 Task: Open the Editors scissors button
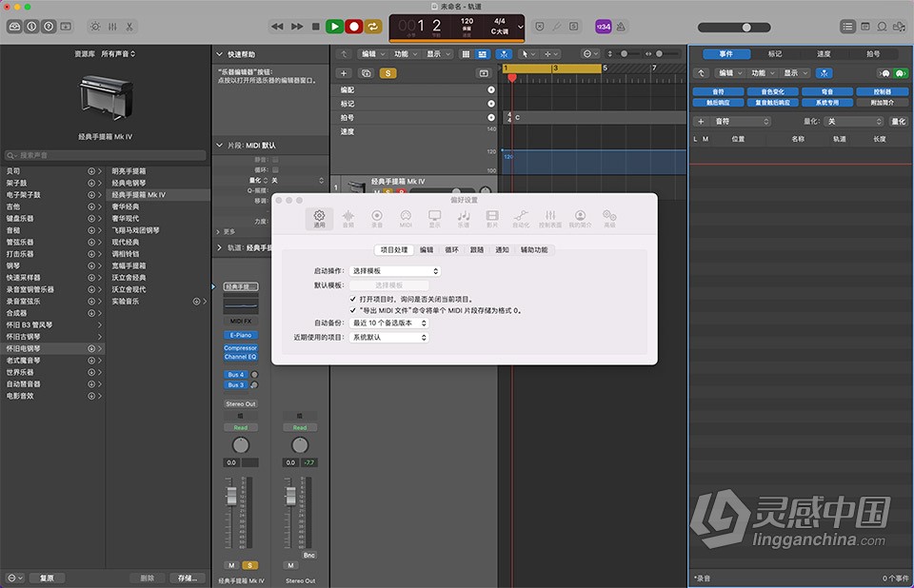(x=129, y=27)
